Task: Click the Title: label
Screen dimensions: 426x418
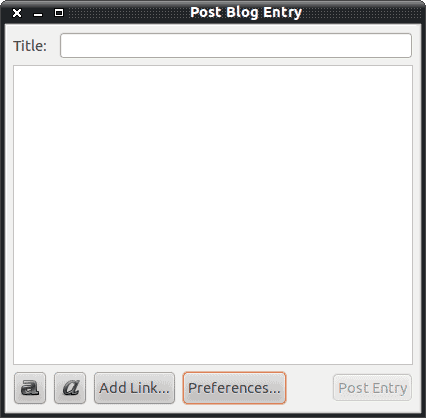Action: point(30,46)
